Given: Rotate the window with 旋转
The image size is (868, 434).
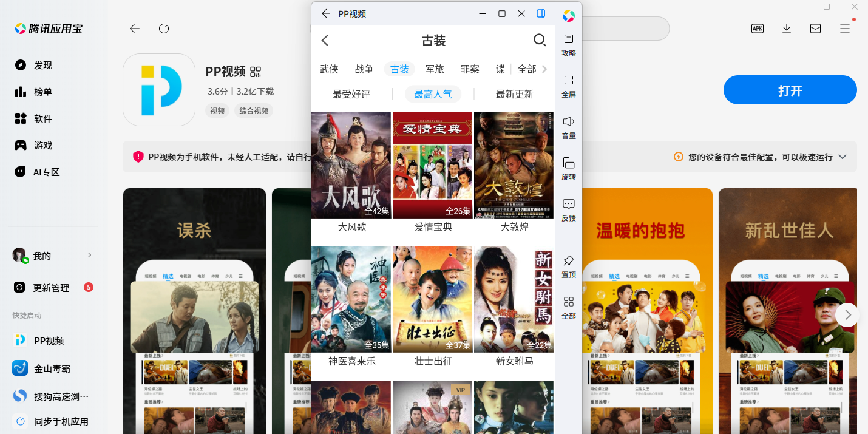Looking at the screenshot, I should [x=569, y=169].
